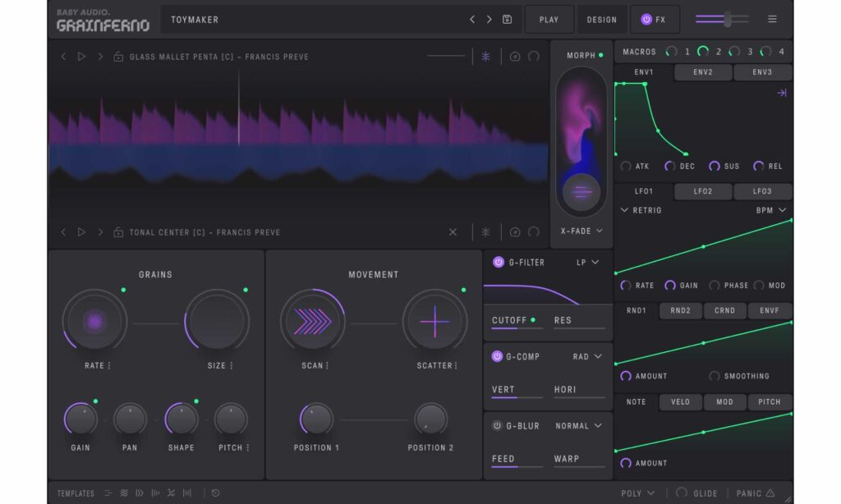The height and width of the screenshot is (504, 841).
Task: Open the POLY voice mode dropdown
Action: (637, 493)
